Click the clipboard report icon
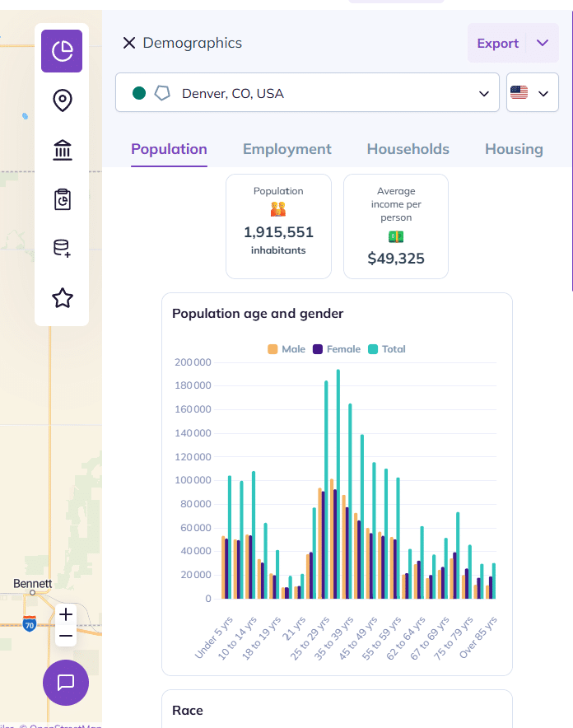 coord(62,199)
